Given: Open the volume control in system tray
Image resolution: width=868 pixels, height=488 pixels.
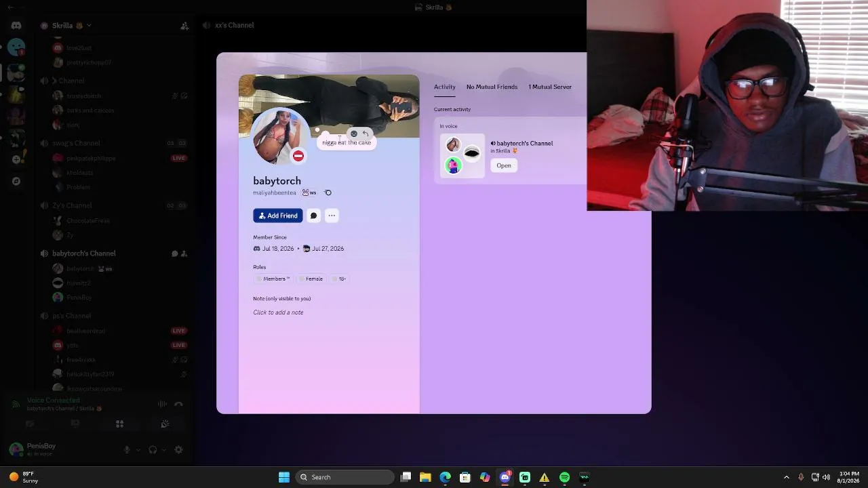Looking at the screenshot, I should (826, 477).
